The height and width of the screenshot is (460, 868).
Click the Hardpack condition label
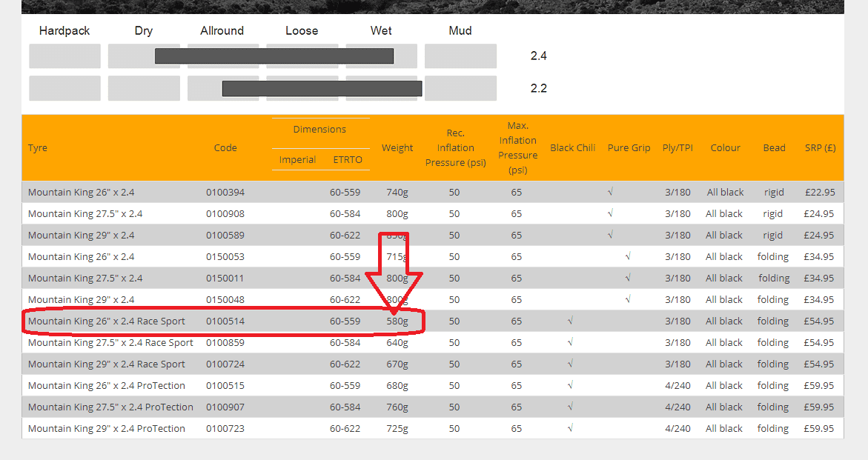point(64,31)
